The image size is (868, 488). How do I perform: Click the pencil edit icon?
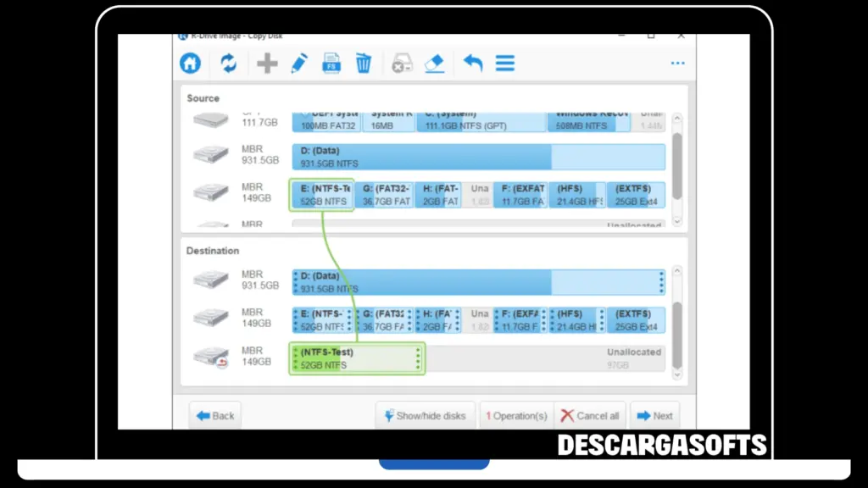299,64
